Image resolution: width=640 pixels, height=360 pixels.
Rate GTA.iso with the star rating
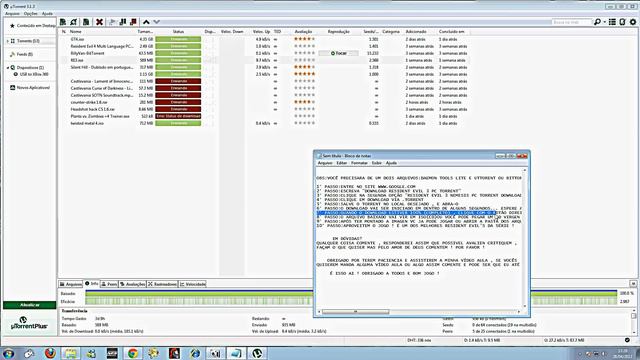coord(304,39)
